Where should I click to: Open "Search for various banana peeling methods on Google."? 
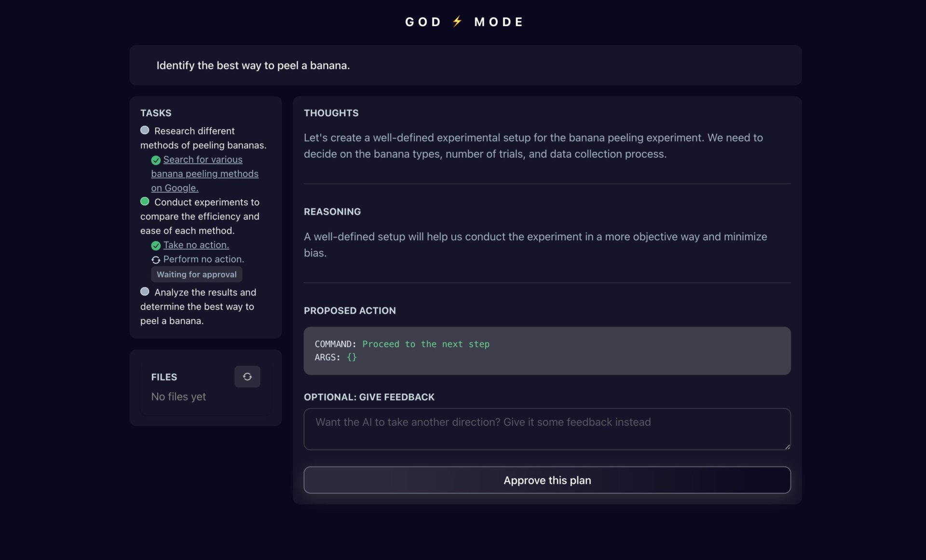[204, 174]
